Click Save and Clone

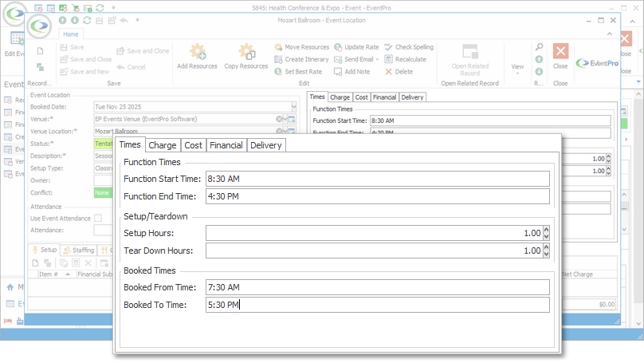143,51
